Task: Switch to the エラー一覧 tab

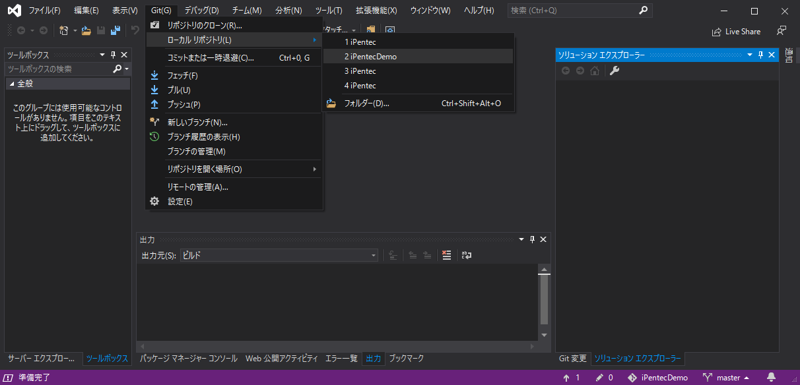Action: [x=341, y=358]
